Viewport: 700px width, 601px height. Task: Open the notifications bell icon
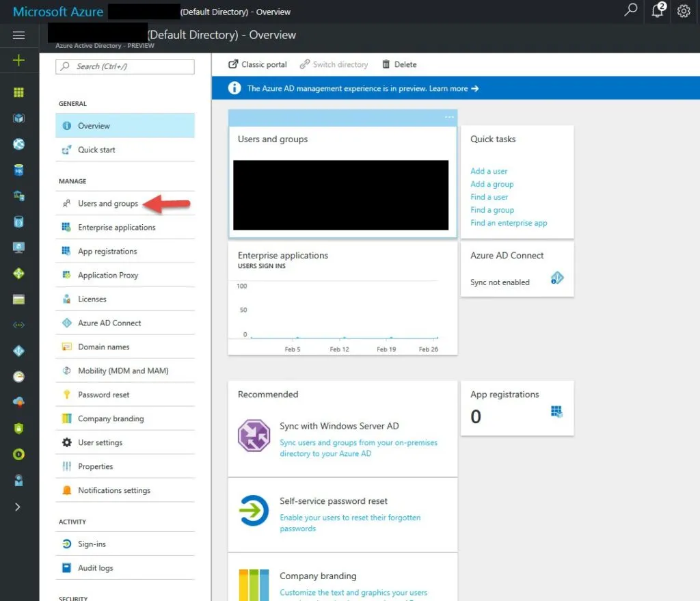point(658,11)
